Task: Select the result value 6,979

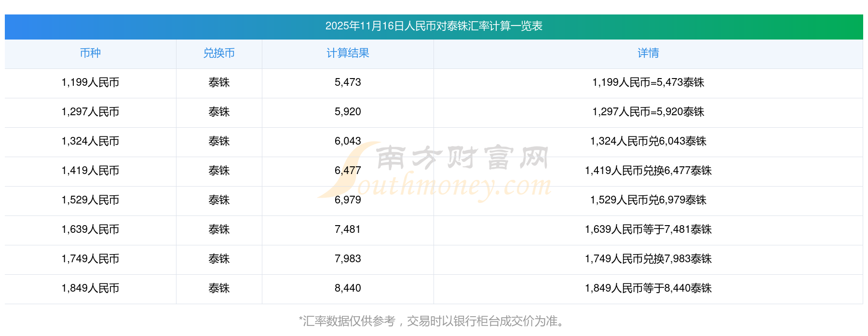Action: coord(348,200)
